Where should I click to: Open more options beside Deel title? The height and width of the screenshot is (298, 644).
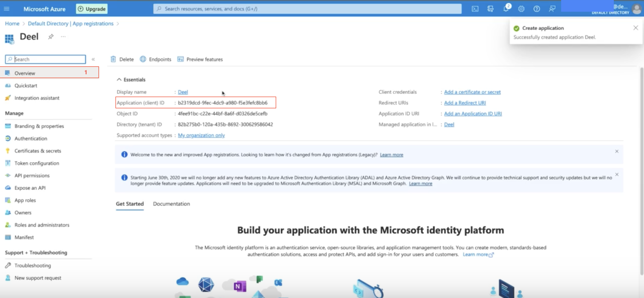coord(63,37)
